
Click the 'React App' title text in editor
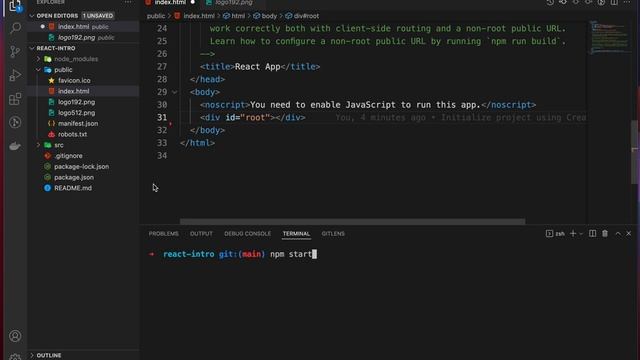pos(258,67)
